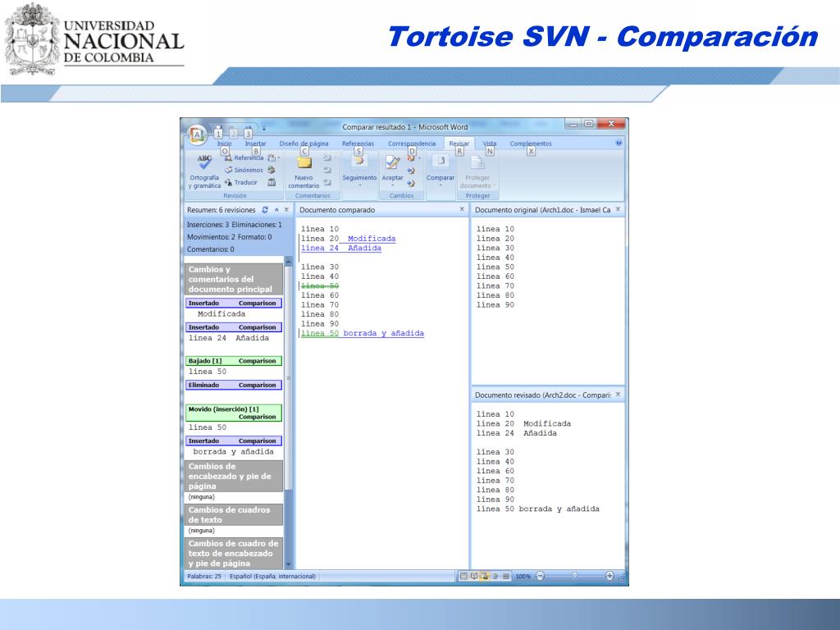This screenshot has height=630, width=840.
Task: Close the Documento comparado pane
Action: point(462,209)
